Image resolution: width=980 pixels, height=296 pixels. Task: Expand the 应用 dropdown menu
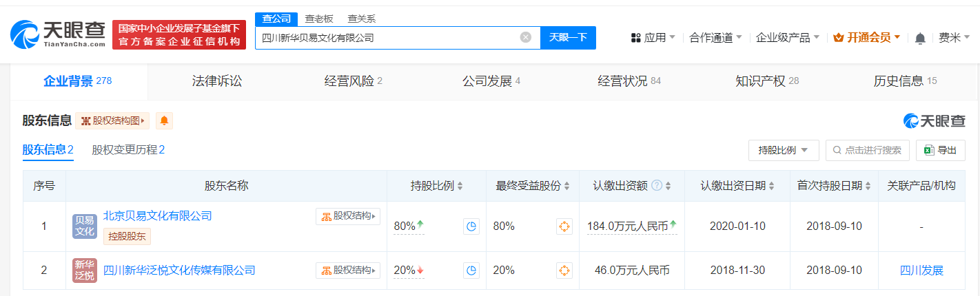pos(653,38)
